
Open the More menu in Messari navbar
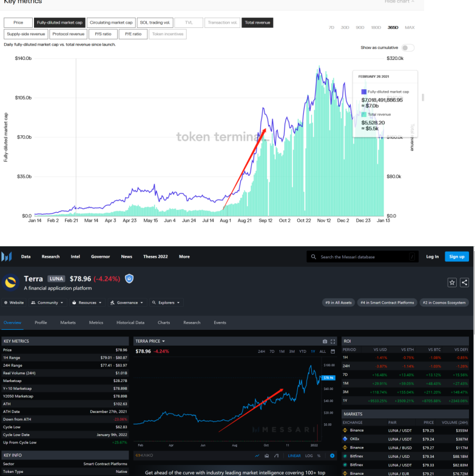click(x=184, y=256)
